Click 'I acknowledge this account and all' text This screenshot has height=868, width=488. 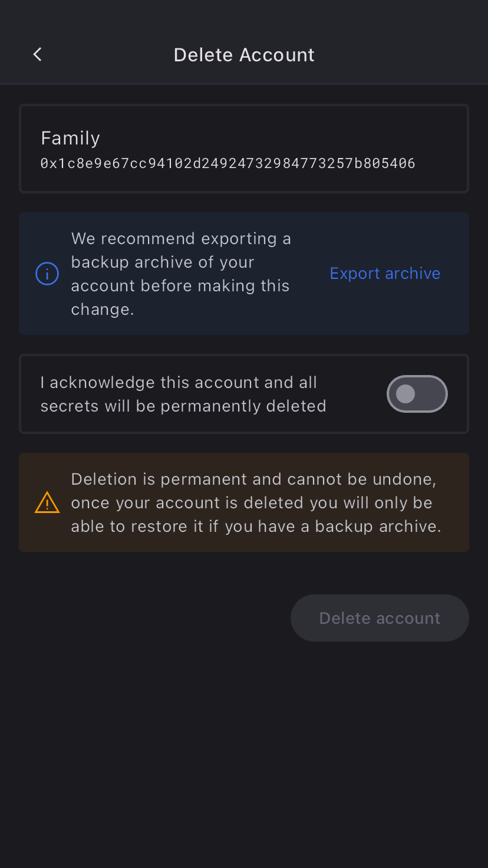179,383
